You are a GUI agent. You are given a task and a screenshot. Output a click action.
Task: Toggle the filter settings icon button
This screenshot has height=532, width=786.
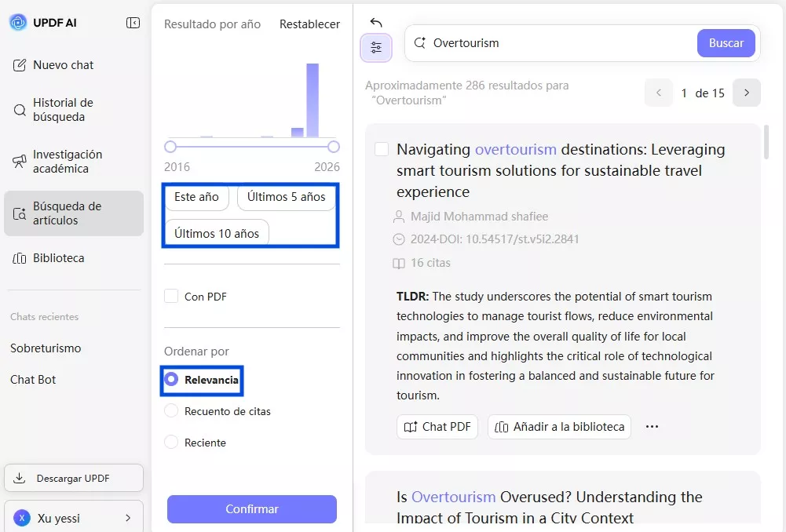(x=376, y=48)
